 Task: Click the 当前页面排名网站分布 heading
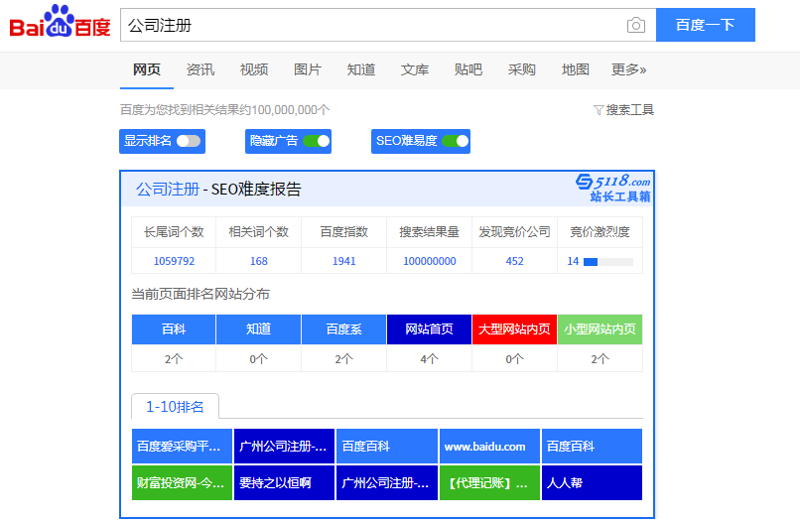(x=201, y=294)
